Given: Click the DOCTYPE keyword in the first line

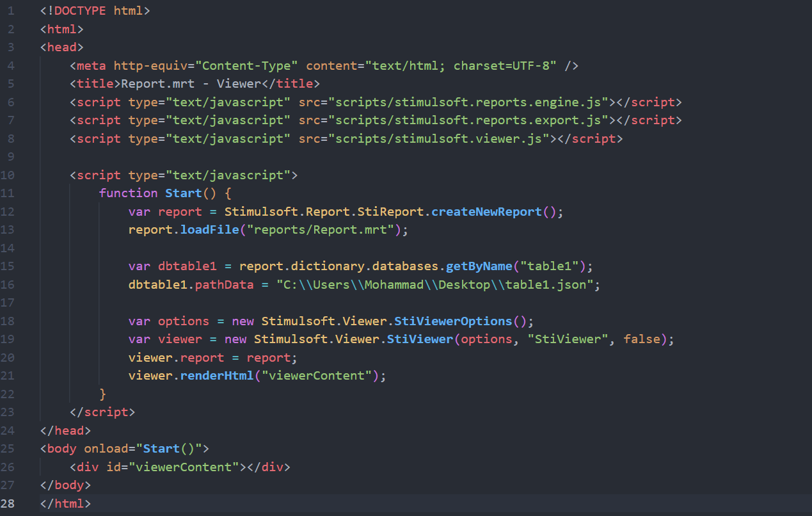Looking at the screenshot, I should coord(80,11).
